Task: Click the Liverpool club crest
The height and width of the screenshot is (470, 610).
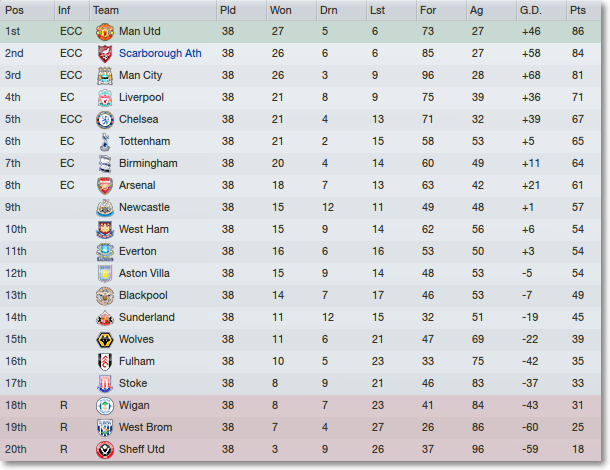Action: pyautogui.click(x=104, y=98)
